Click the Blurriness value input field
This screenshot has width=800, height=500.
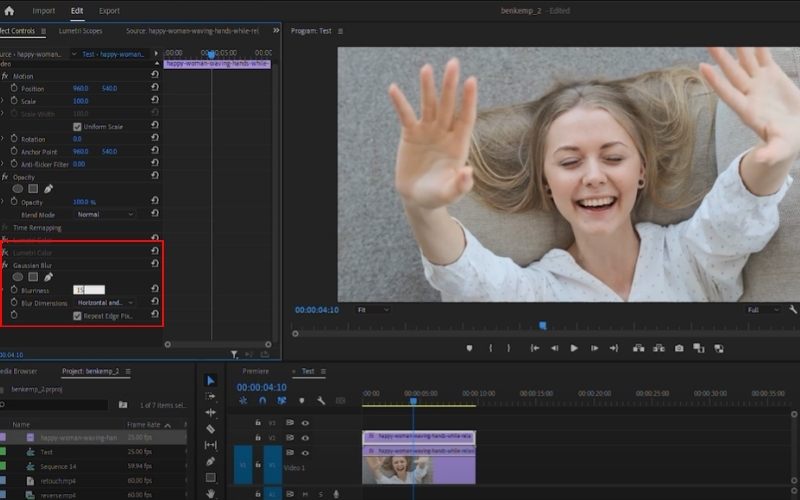click(x=89, y=290)
